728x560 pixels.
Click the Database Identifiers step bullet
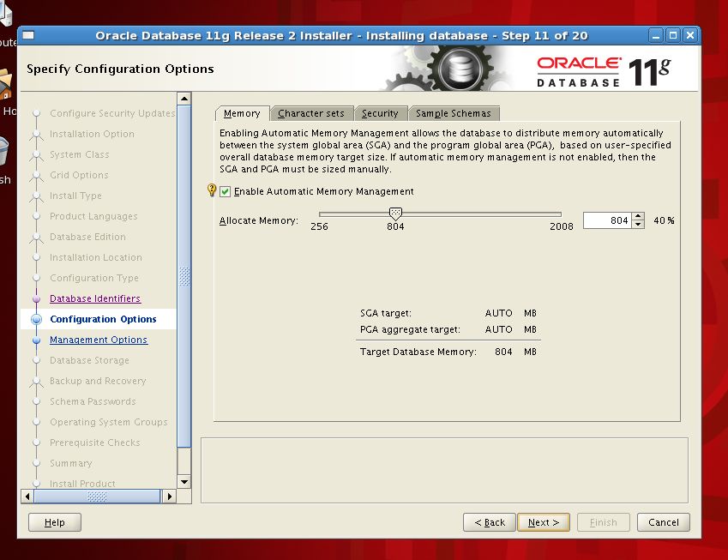click(36, 298)
